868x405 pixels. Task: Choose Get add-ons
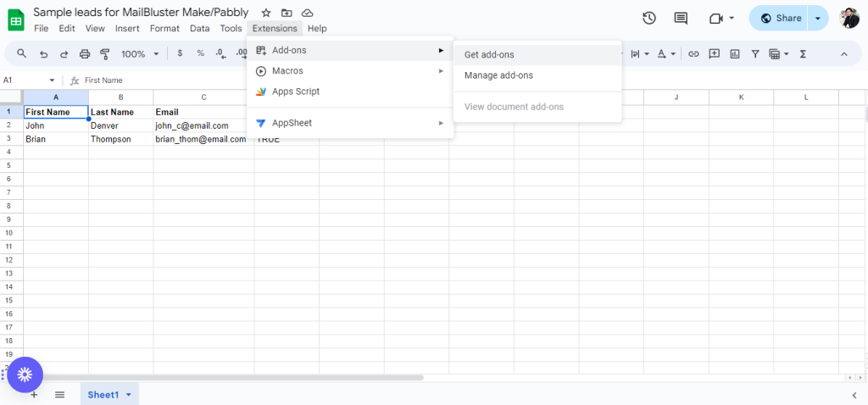537,55
